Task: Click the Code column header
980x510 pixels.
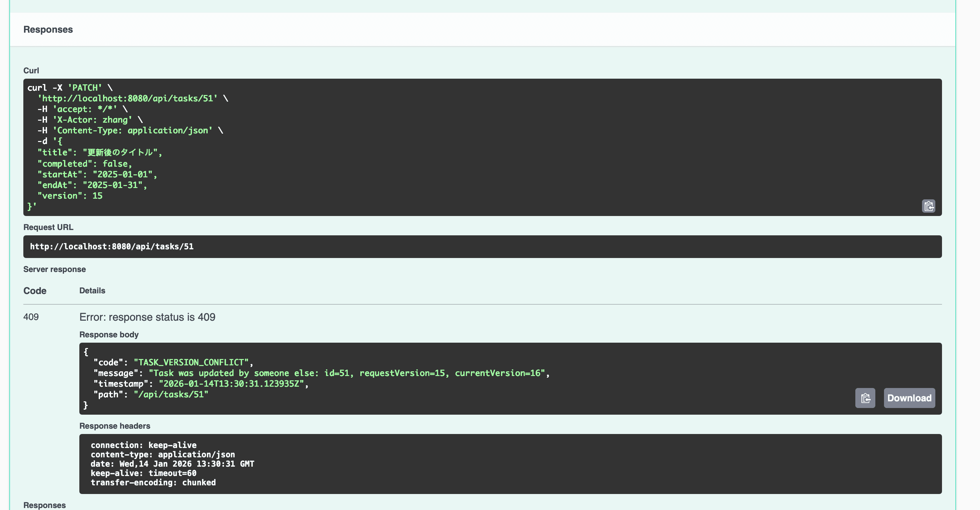Action: [35, 291]
